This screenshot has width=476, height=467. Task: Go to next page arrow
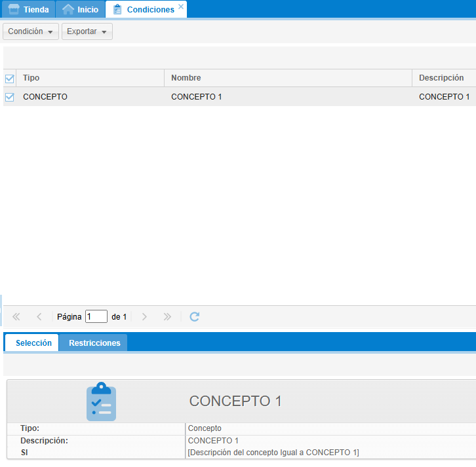[x=144, y=316]
